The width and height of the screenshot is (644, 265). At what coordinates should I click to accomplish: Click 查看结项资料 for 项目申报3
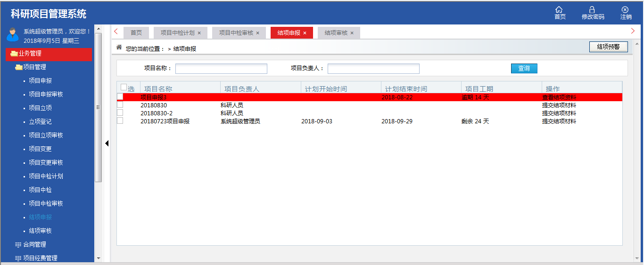pos(559,97)
